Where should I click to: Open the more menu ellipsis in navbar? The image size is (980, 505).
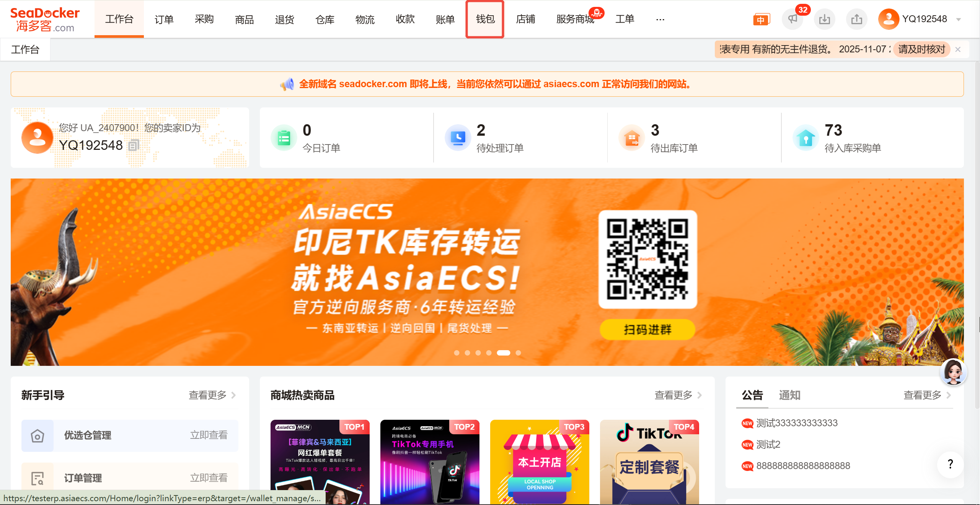(660, 19)
